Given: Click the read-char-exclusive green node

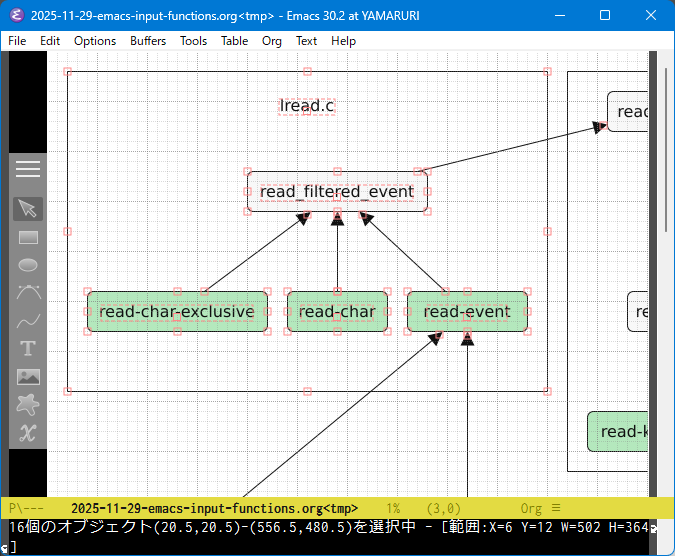Looking at the screenshot, I should [177, 312].
